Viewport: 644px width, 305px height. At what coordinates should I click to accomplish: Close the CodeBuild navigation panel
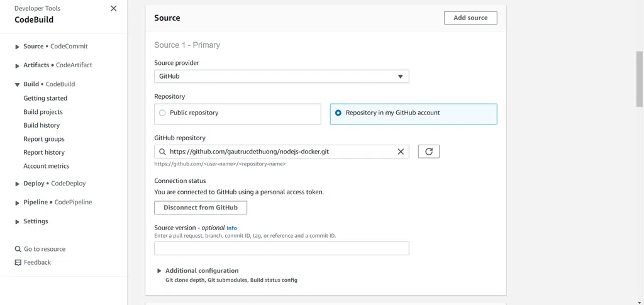pyautogui.click(x=114, y=9)
